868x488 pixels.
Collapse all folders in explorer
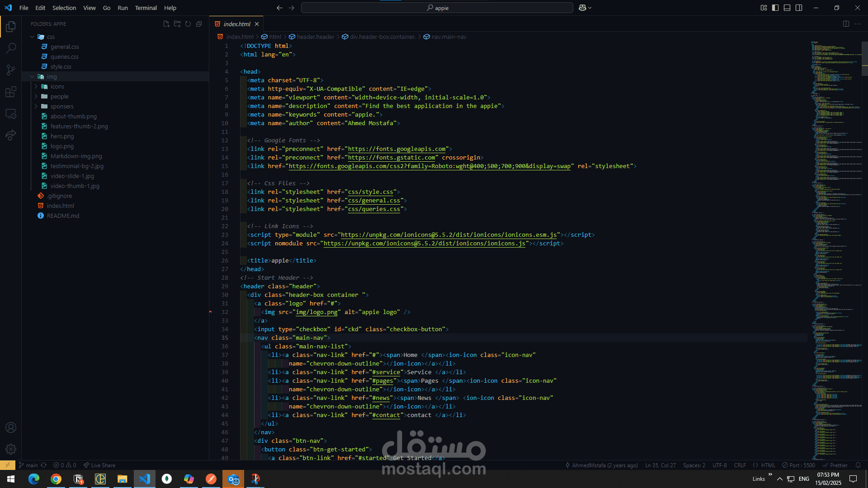pos(199,24)
